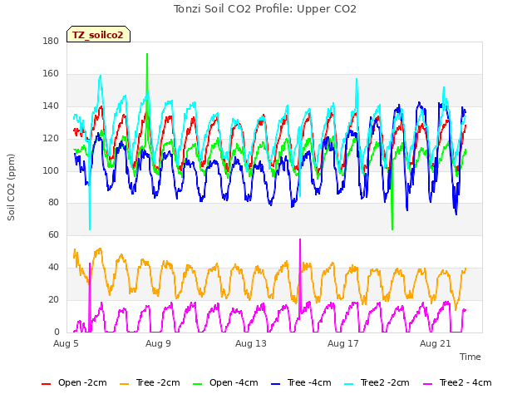Click the 120 y-axis tick label
This screenshot has width=532, height=399.
(x=51, y=138)
